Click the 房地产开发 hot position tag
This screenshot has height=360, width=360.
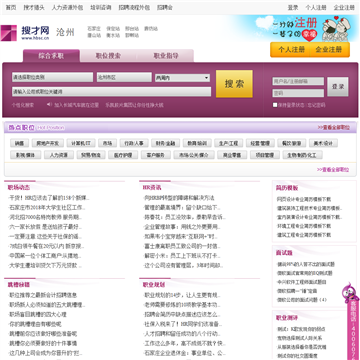pos(48,143)
